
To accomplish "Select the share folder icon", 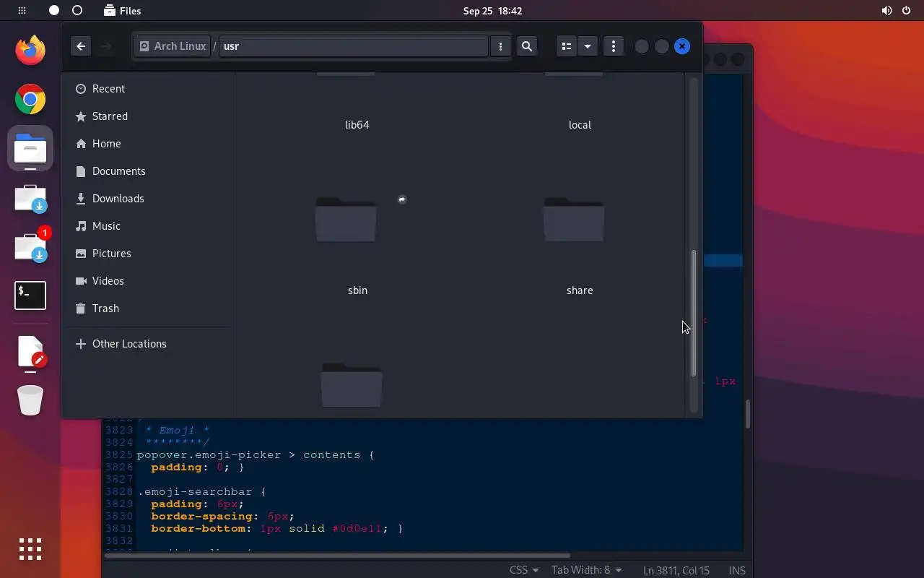I will coord(574,220).
